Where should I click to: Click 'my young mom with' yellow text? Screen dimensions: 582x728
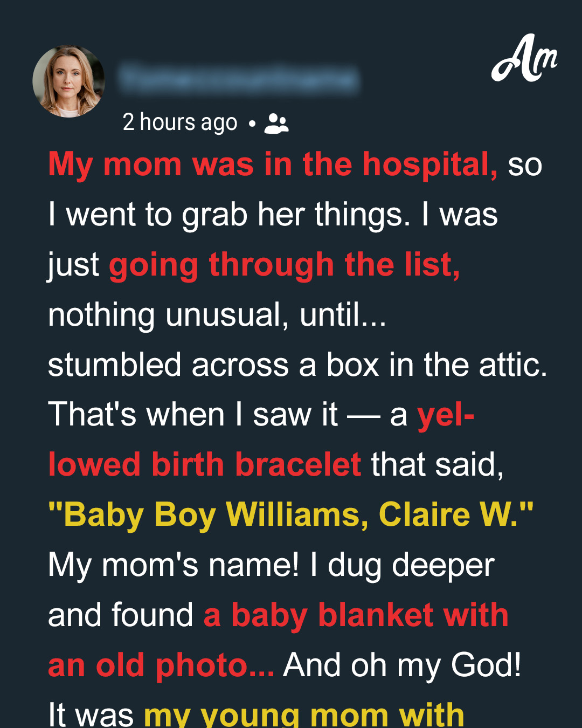tap(304, 715)
